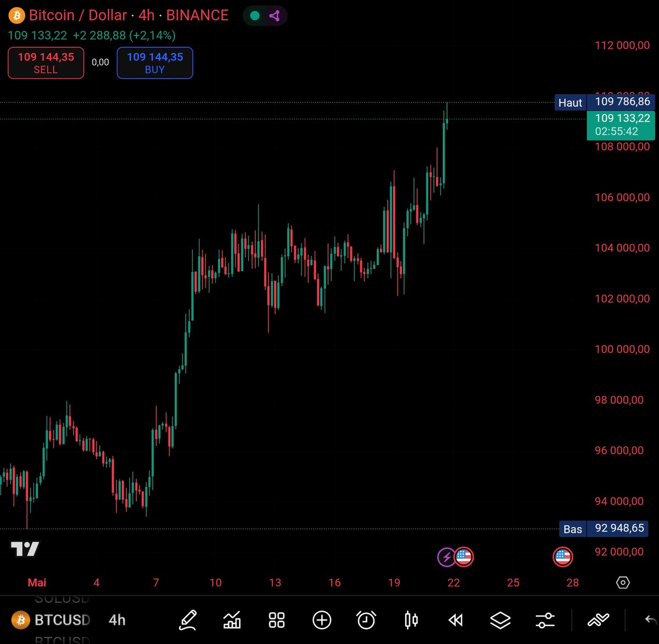Tap the Mai label on time axis

click(x=37, y=582)
